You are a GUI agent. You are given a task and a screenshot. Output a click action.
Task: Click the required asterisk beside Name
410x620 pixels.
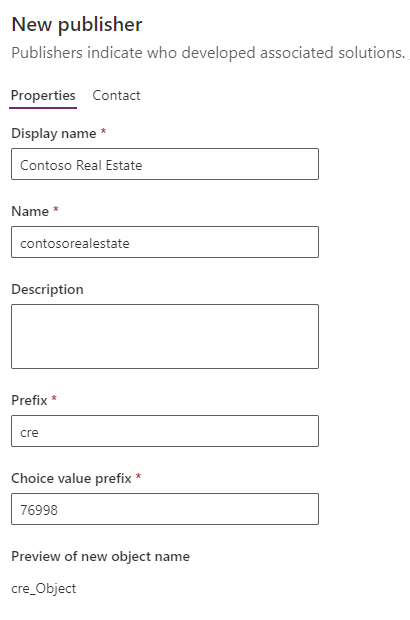pyautogui.click(x=56, y=210)
